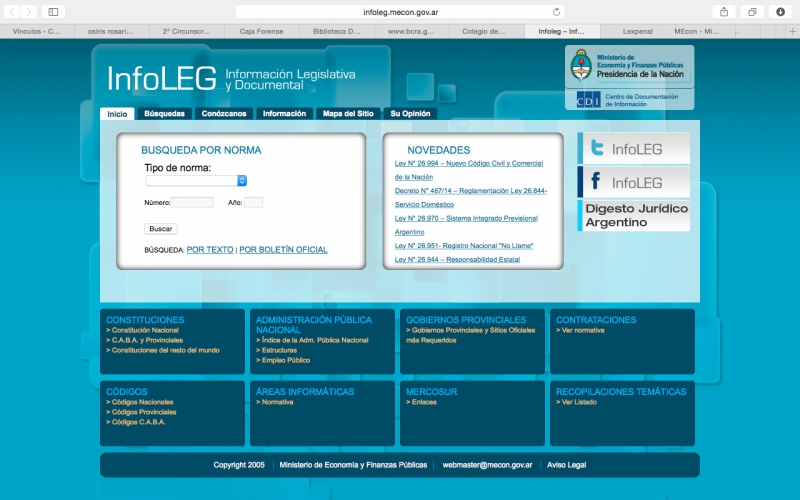
Task: Open the Empleo Público link
Action: click(283, 360)
